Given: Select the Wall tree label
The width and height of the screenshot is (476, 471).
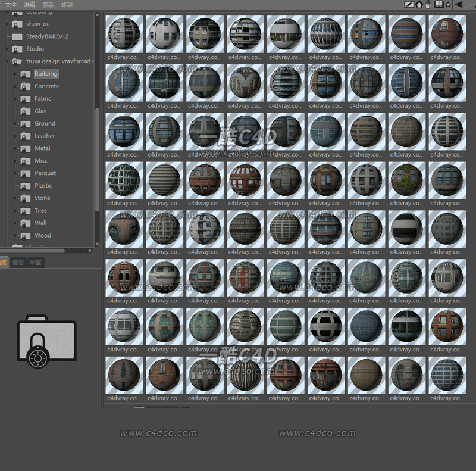Looking at the screenshot, I should point(40,223).
